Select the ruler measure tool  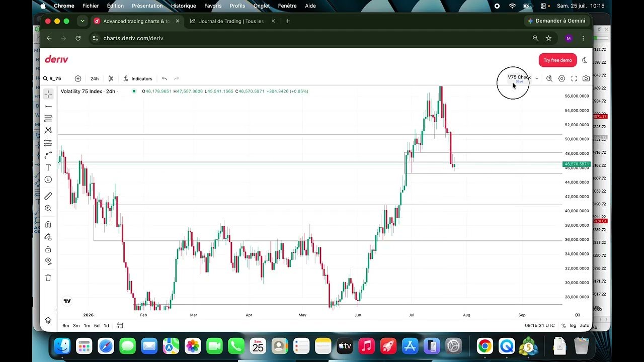pos(48,196)
